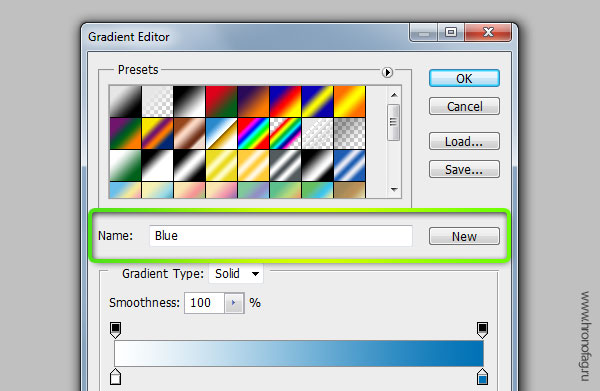
Task: Select the orange-yellow-orange gradient preset
Action: (x=349, y=101)
